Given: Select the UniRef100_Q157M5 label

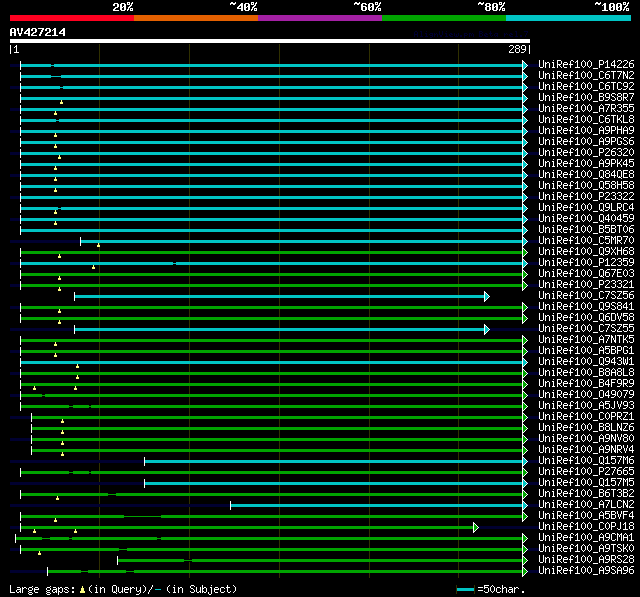Looking at the screenshot, I should pos(586,483).
